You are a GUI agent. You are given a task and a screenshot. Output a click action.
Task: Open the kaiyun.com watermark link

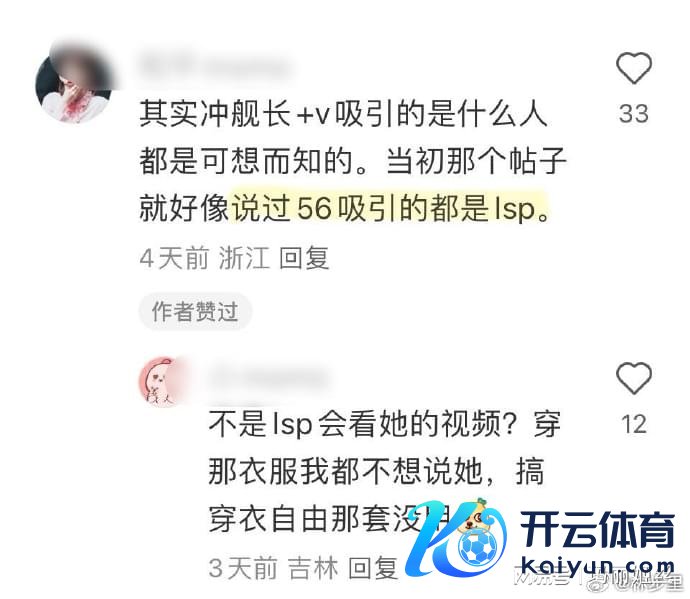click(x=597, y=565)
